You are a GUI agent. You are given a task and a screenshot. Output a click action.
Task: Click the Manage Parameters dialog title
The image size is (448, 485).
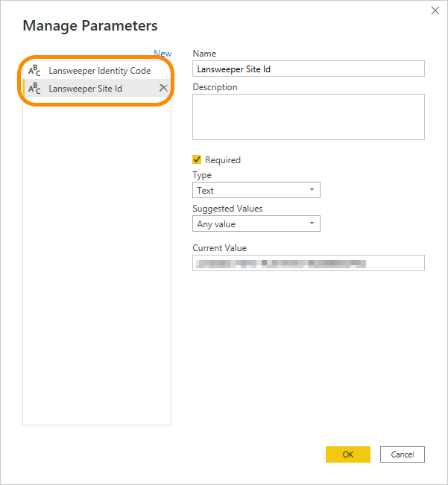click(x=90, y=25)
